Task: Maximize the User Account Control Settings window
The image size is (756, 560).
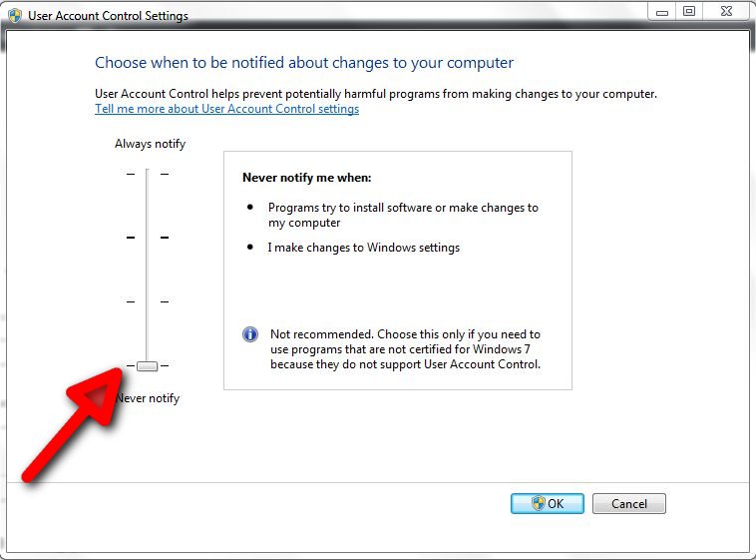Action: tap(689, 12)
